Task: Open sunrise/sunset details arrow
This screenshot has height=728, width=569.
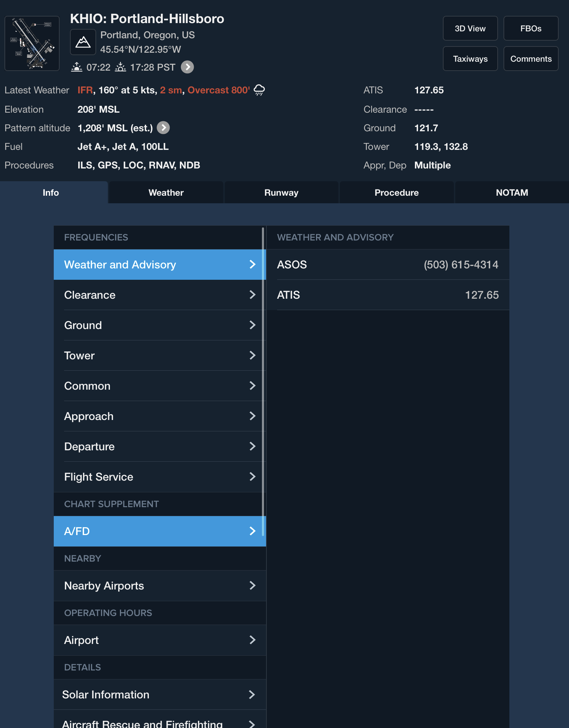Action: click(x=187, y=67)
